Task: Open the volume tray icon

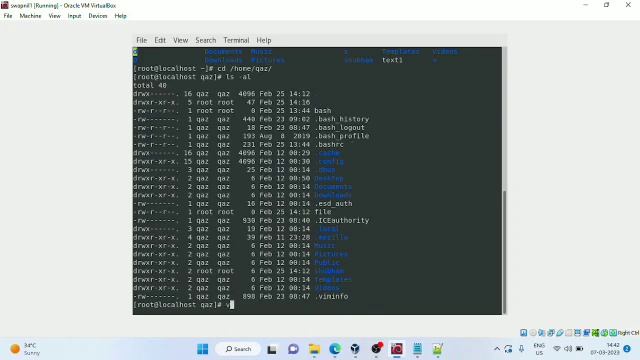Action: [568, 349]
